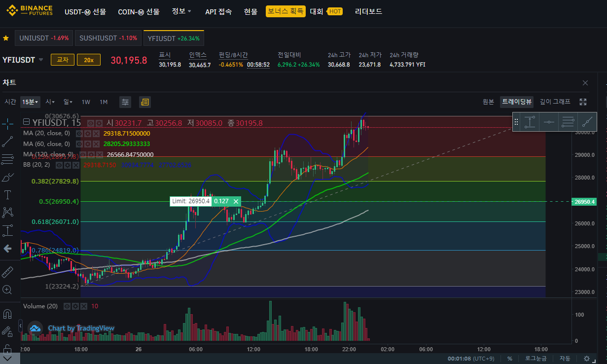This screenshot has width=607, height=364.
Task: Open YFIUSDT series settings gear
Action: tap(99, 123)
